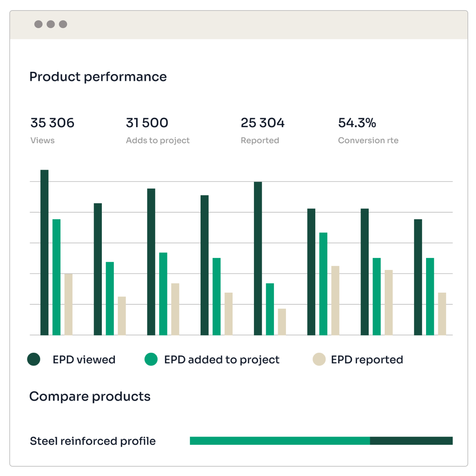The image size is (476, 476).
Task: Click the first beige EPD reported bar
Action: [x=68, y=304]
